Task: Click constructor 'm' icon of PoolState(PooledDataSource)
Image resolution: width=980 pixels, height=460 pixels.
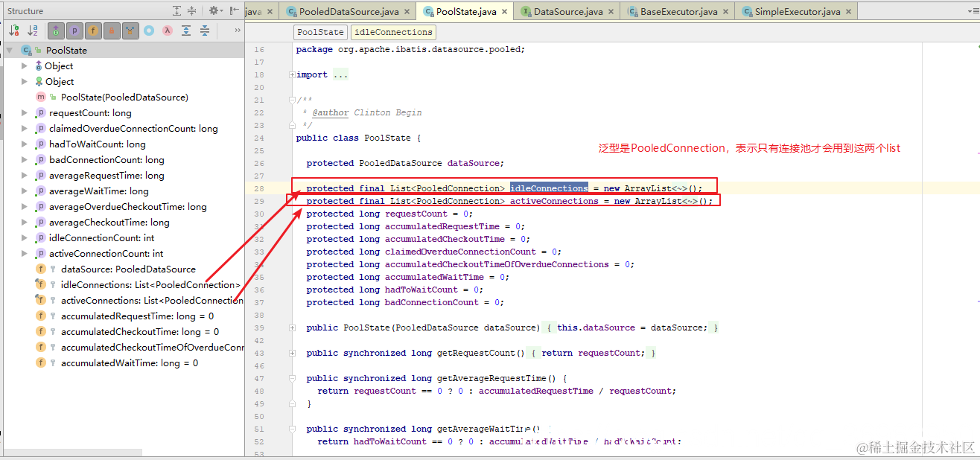Action: (41, 98)
